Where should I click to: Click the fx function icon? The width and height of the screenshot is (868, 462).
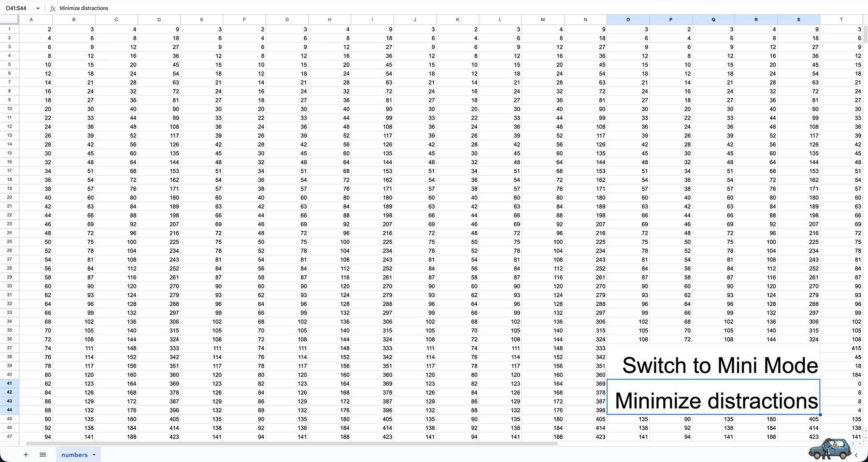pos(53,8)
